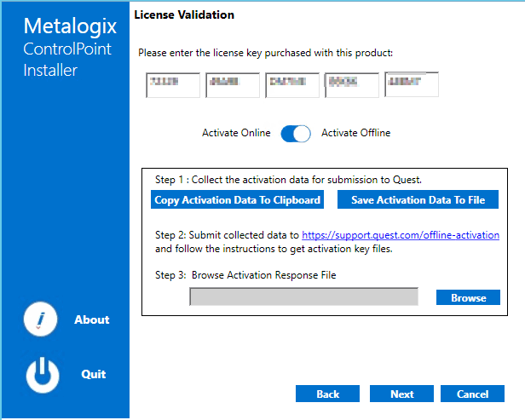
Task: Toggle the Activate Online/Offline switch
Action: coord(296,133)
